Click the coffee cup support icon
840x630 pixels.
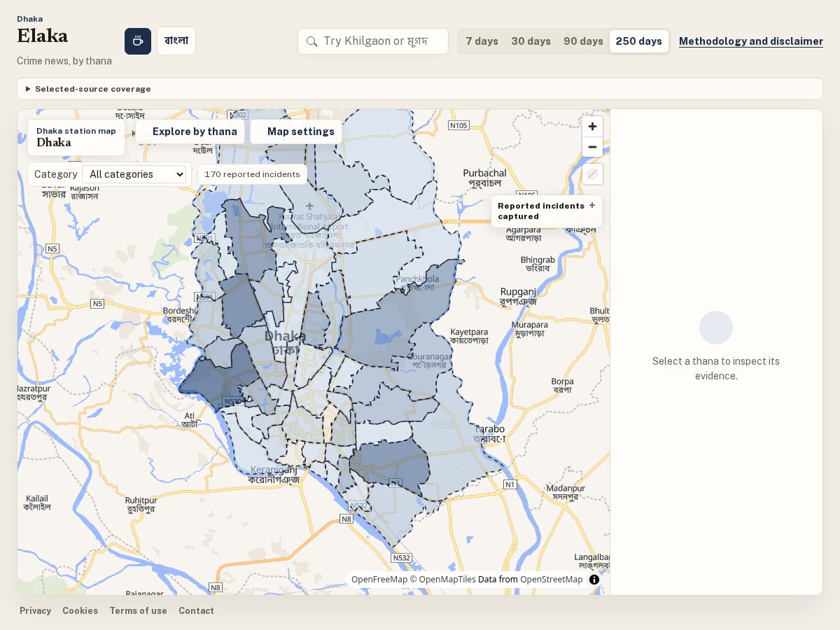(x=138, y=41)
